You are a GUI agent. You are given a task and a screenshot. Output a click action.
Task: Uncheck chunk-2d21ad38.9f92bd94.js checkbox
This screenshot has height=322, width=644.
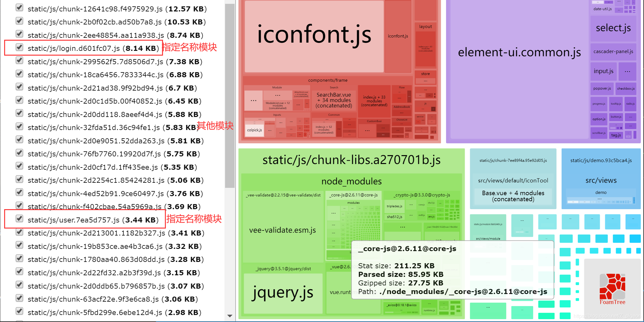(x=19, y=87)
